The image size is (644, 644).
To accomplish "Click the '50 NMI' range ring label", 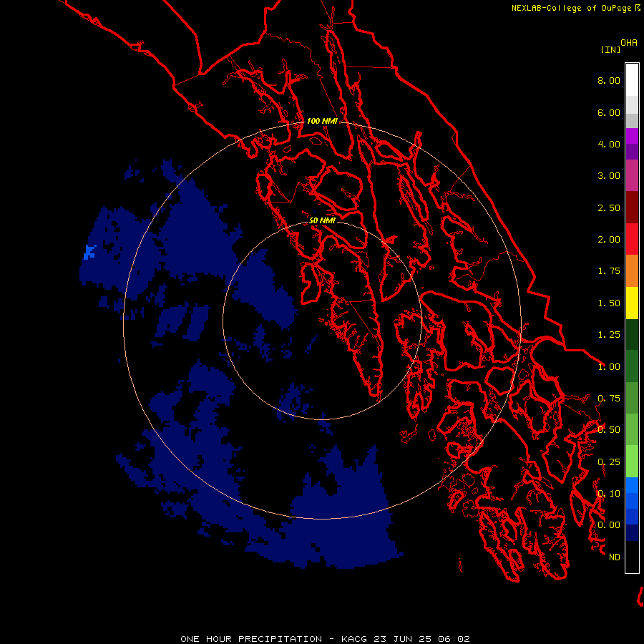I will tap(322, 220).
